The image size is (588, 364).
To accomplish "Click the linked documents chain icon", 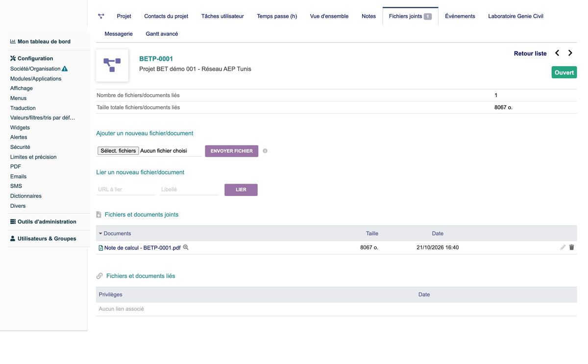I will [99, 276].
